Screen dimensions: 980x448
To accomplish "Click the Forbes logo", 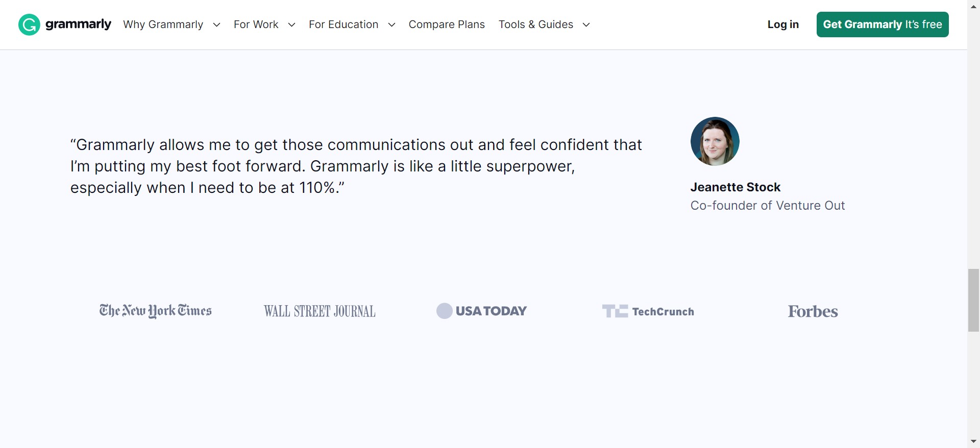I will tap(813, 311).
